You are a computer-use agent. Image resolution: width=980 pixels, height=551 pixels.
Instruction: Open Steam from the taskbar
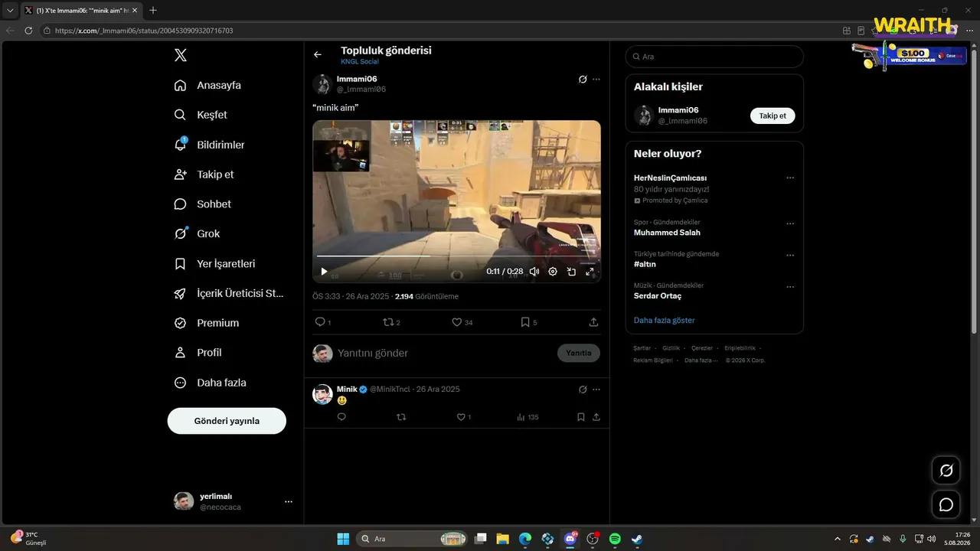(x=637, y=539)
